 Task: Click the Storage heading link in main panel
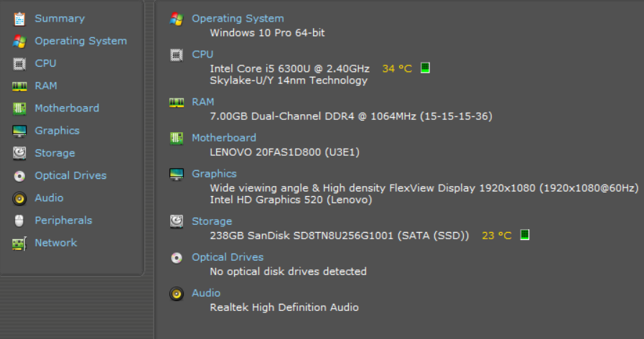pyautogui.click(x=212, y=221)
